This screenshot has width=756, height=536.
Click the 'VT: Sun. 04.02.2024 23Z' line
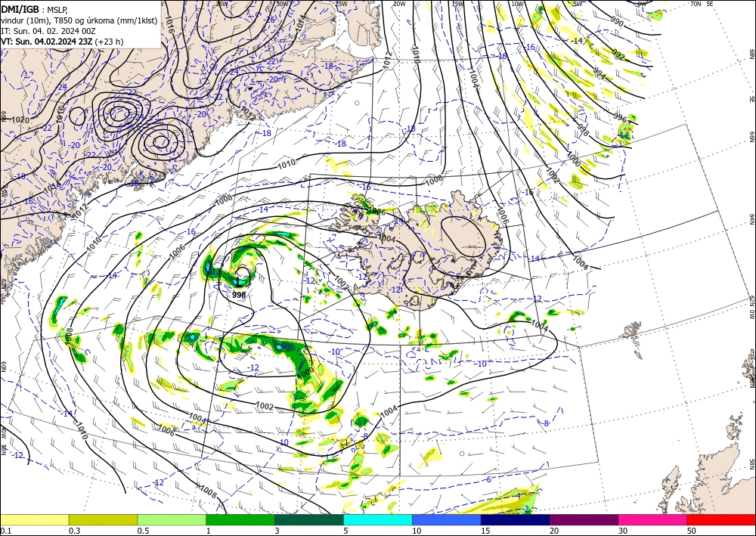point(47,42)
